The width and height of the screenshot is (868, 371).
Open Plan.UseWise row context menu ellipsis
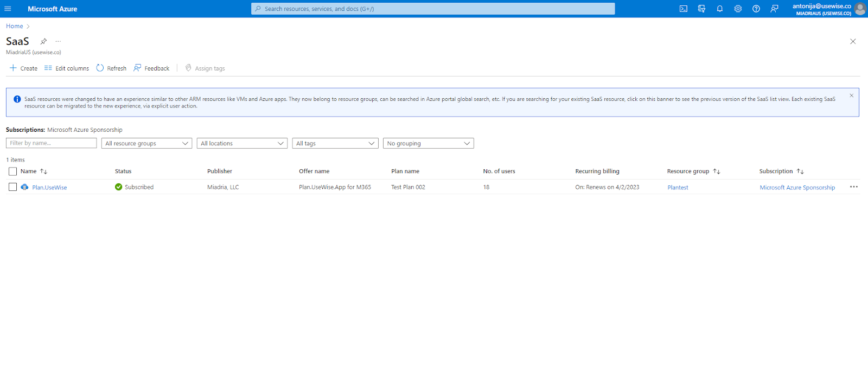tap(854, 187)
